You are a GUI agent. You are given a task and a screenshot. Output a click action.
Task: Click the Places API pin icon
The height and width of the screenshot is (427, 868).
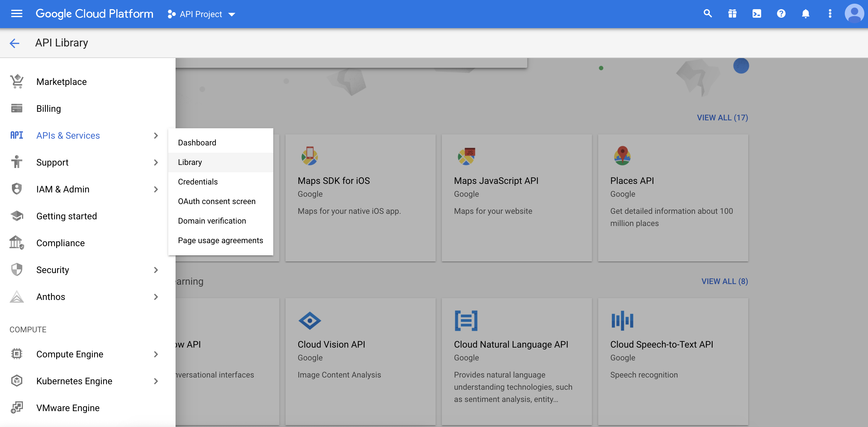click(x=622, y=156)
